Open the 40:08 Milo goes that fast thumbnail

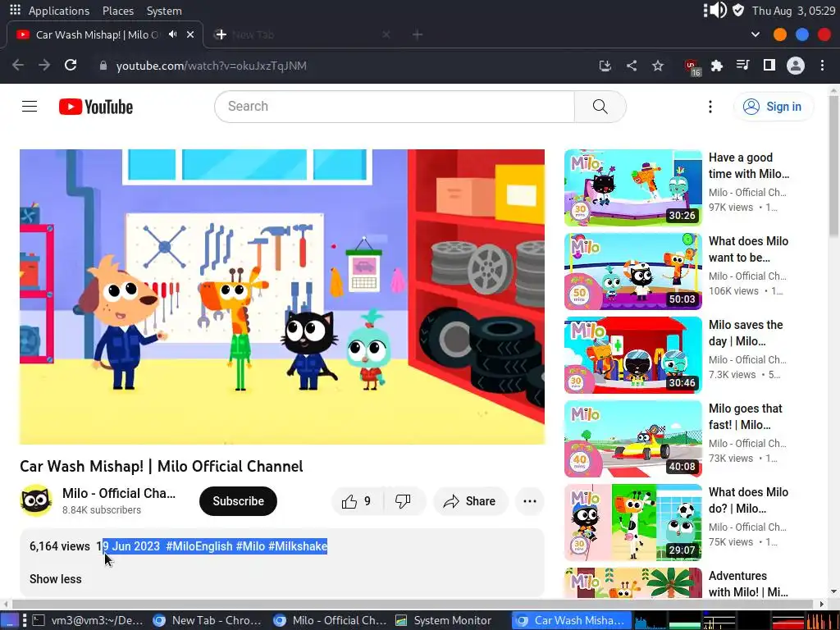[632, 438]
